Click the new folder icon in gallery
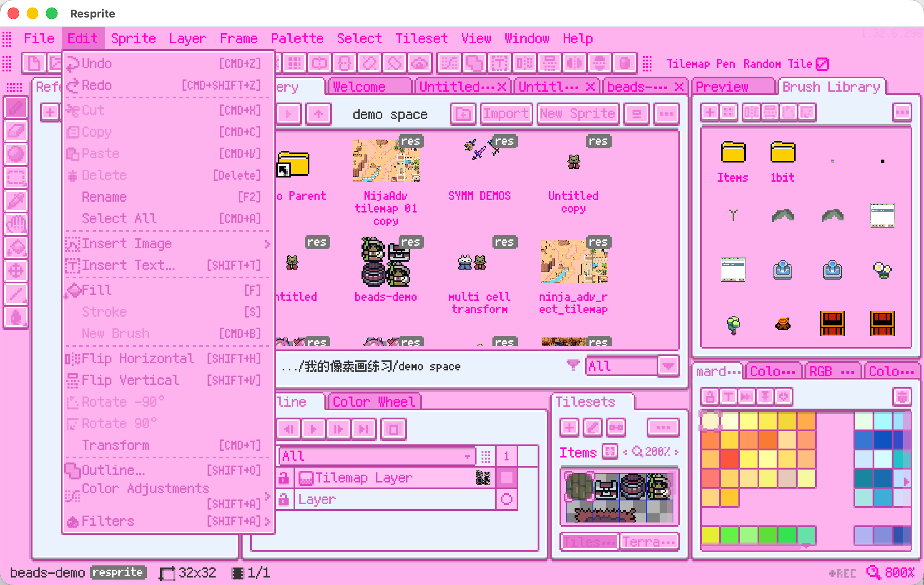This screenshot has width=924, height=585. (463, 113)
